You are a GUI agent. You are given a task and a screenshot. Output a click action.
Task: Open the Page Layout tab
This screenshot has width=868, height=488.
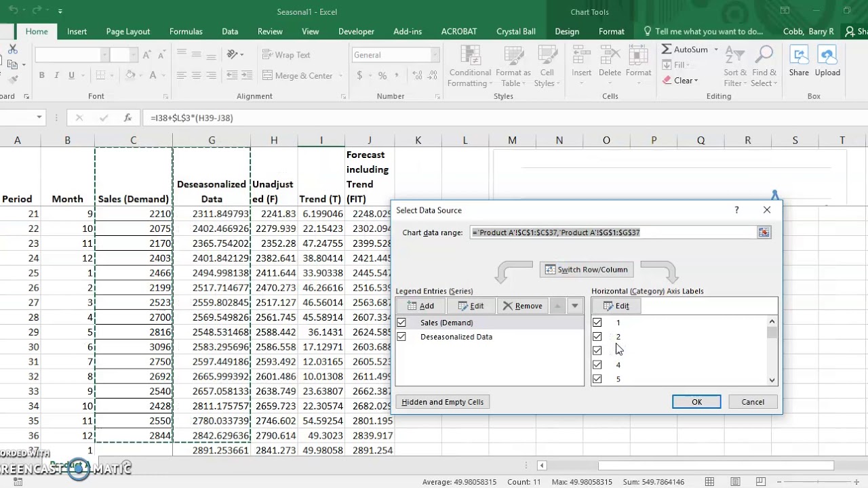(x=128, y=31)
